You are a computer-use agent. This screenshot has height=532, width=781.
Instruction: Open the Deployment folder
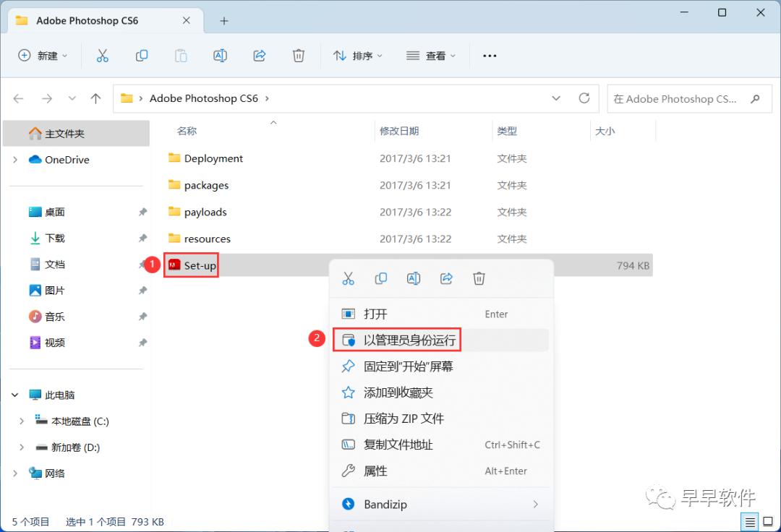pyautogui.click(x=213, y=158)
